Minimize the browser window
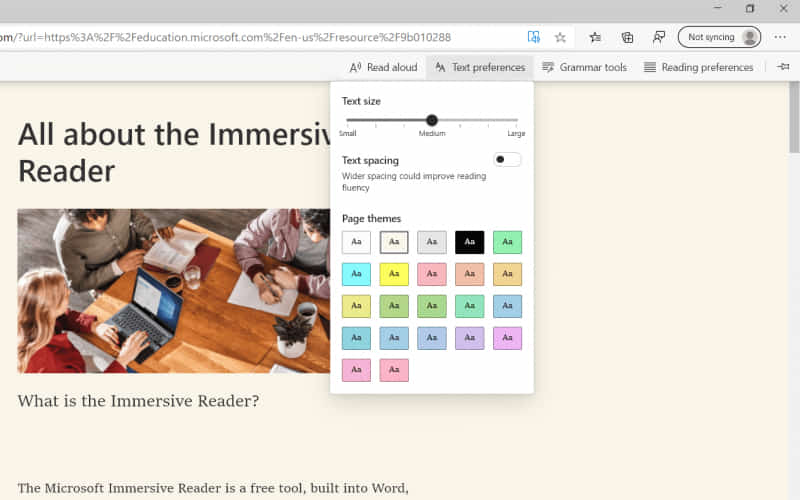Screen dimensions: 800x500 point(717,9)
